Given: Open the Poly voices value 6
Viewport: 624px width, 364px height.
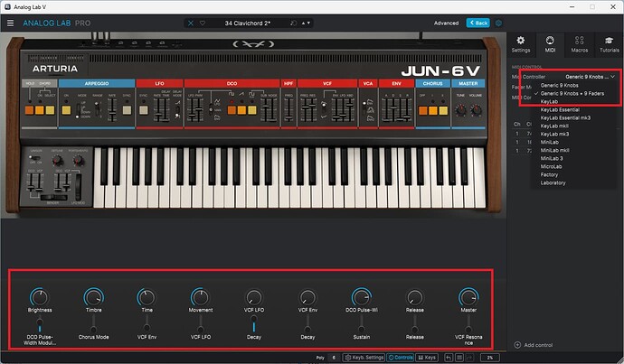Looking at the screenshot, I should [x=334, y=358].
